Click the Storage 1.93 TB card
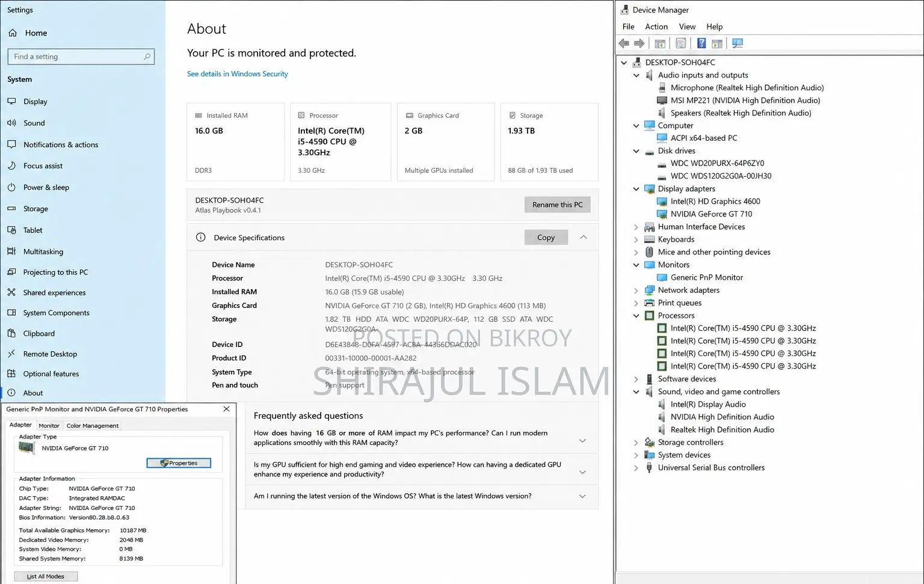924x584 pixels. (x=549, y=142)
